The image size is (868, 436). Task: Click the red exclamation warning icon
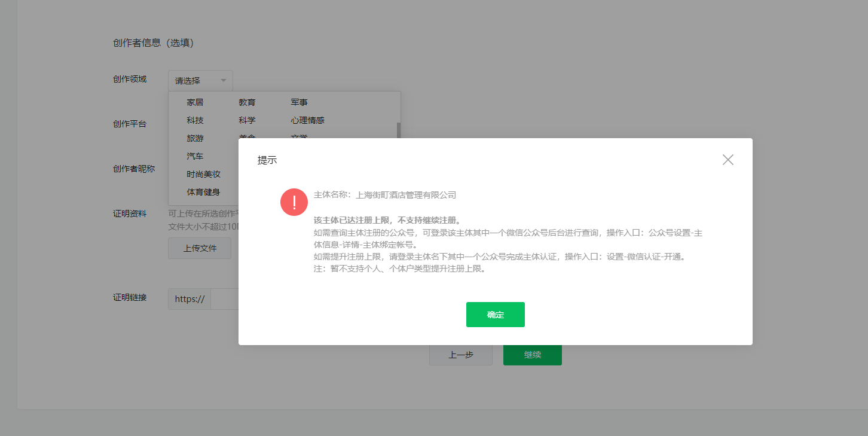294,202
